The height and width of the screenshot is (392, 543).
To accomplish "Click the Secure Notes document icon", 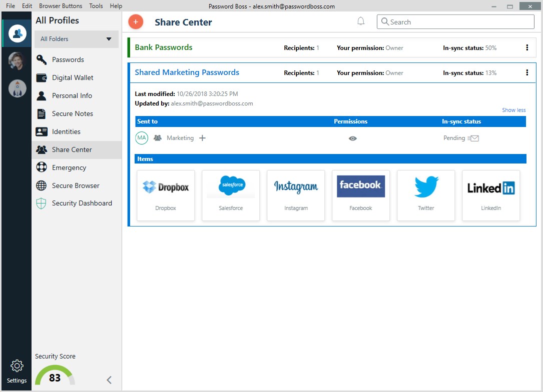I will click(x=42, y=113).
